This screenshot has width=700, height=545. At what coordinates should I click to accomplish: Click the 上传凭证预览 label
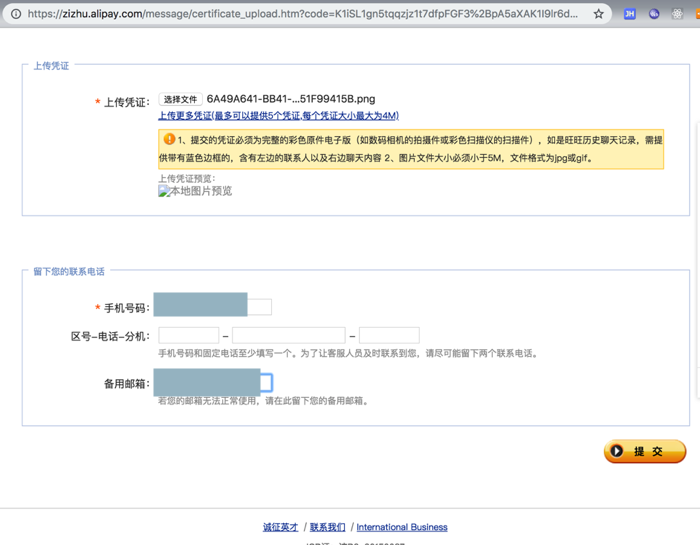(187, 179)
